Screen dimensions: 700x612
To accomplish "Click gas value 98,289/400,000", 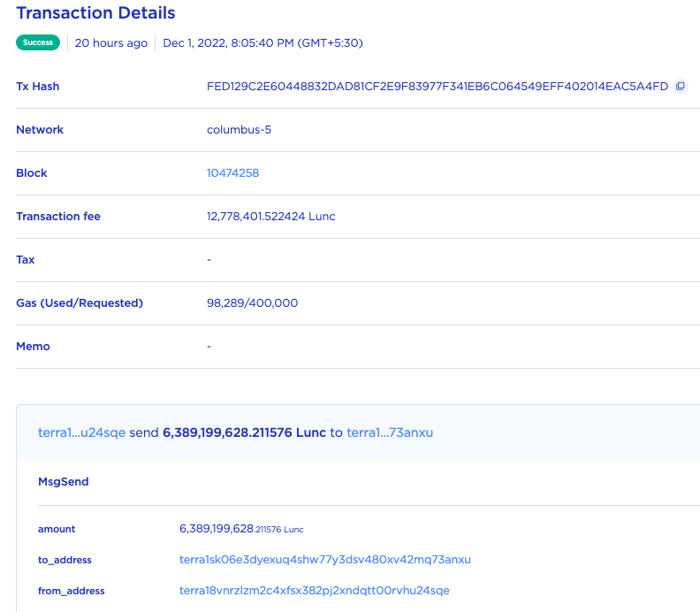I will pos(252,302).
